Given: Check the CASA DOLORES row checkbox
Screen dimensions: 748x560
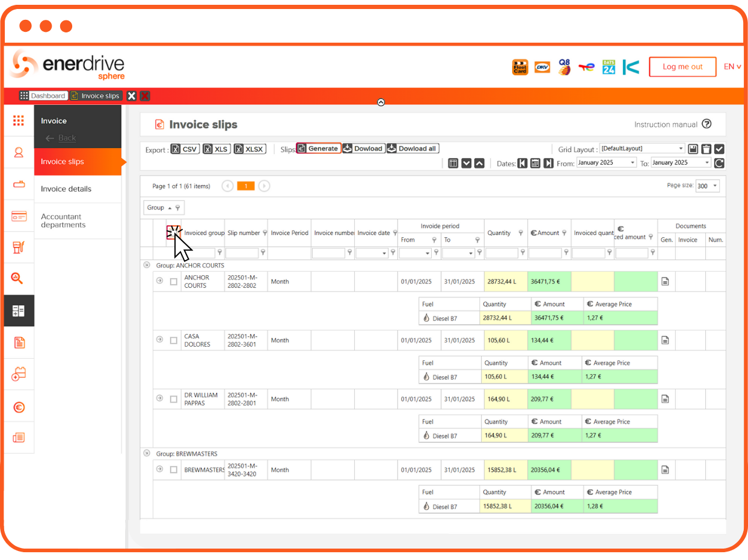Looking at the screenshot, I should pyautogui.click(x=174, y=340).
